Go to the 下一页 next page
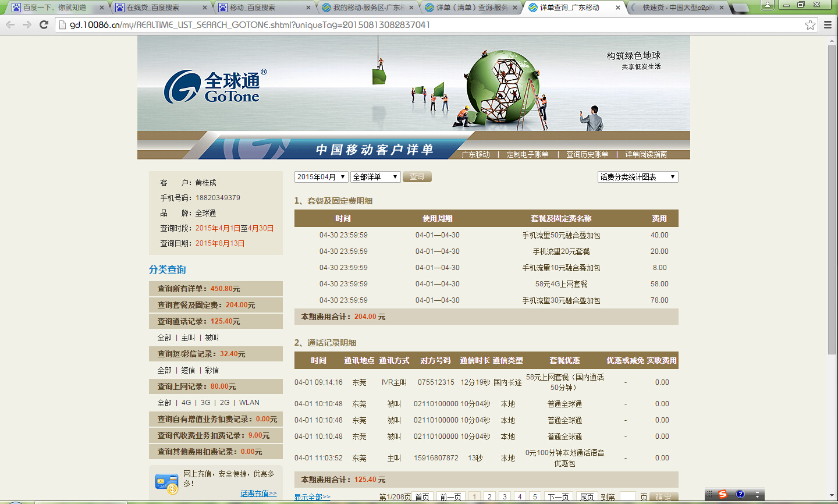838x504 pixels. [x=559, y=497]
